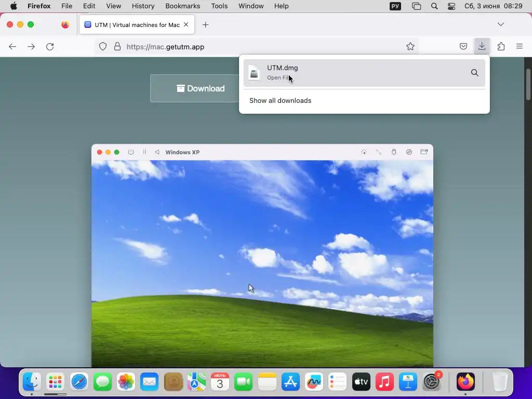Viewport: 532px width, 399px height.
Task: Open the Window menu
Action: tap(251, 6)
